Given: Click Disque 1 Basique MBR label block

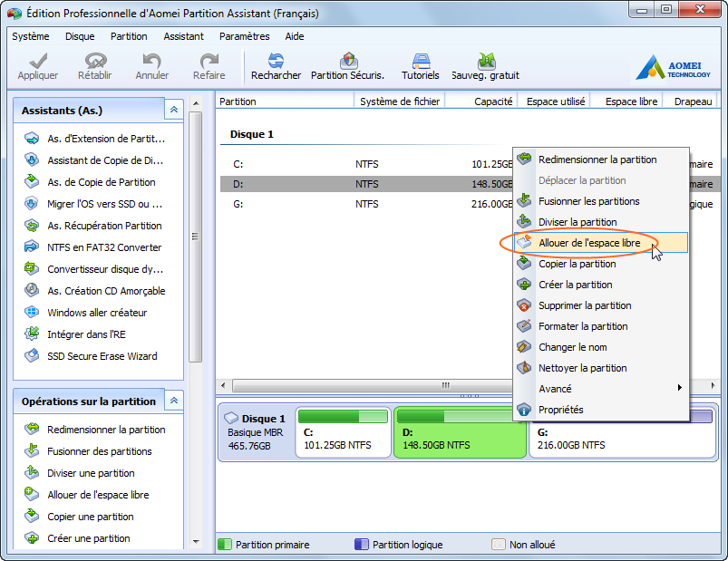Looking at the screenshot, I should point(257,432).
